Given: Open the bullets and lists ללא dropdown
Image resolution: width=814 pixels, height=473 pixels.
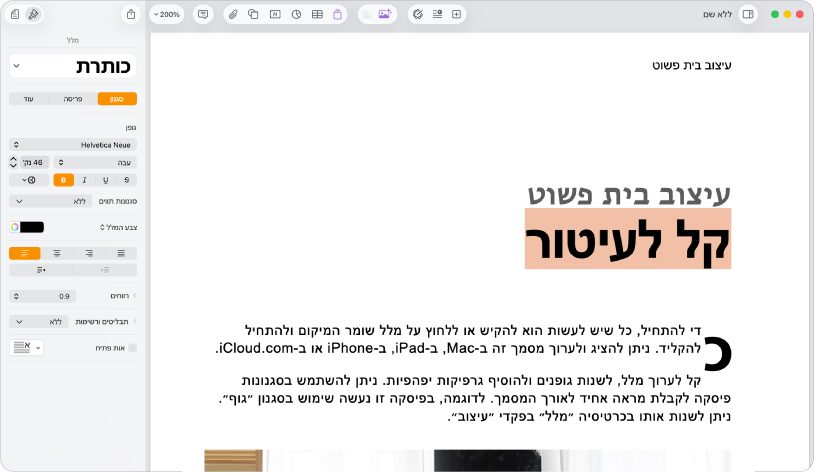Looking at the screenshot, I should coord(38,322).
